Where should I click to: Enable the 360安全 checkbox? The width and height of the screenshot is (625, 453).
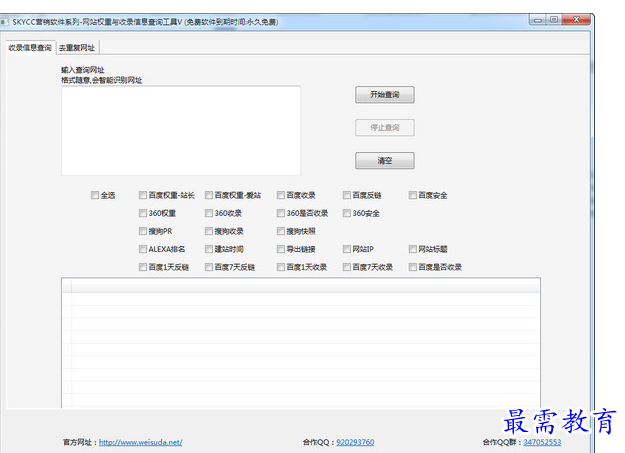pos(347,213)
